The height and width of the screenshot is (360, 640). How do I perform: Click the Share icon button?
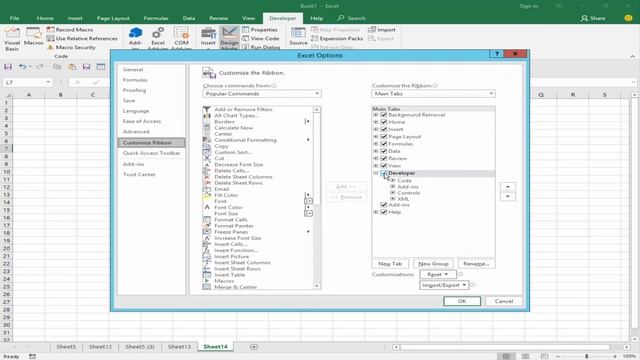[593, 18]
